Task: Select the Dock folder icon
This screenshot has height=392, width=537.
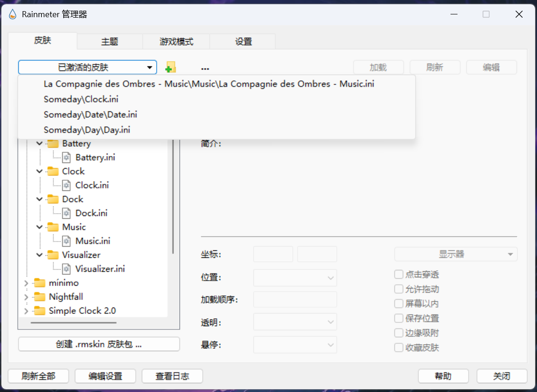Action: pyautogui.click(x=53, y=199)
